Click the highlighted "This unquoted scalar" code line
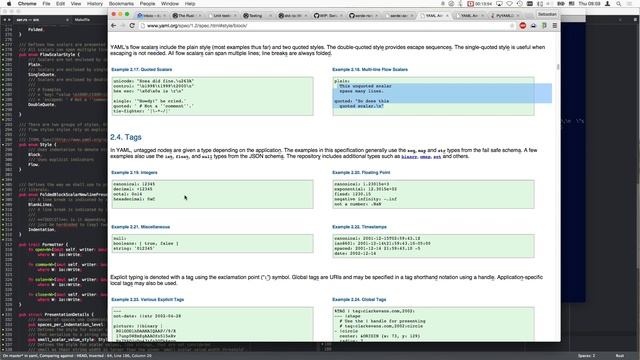This screenshot has height=360, width=640. 365,86
